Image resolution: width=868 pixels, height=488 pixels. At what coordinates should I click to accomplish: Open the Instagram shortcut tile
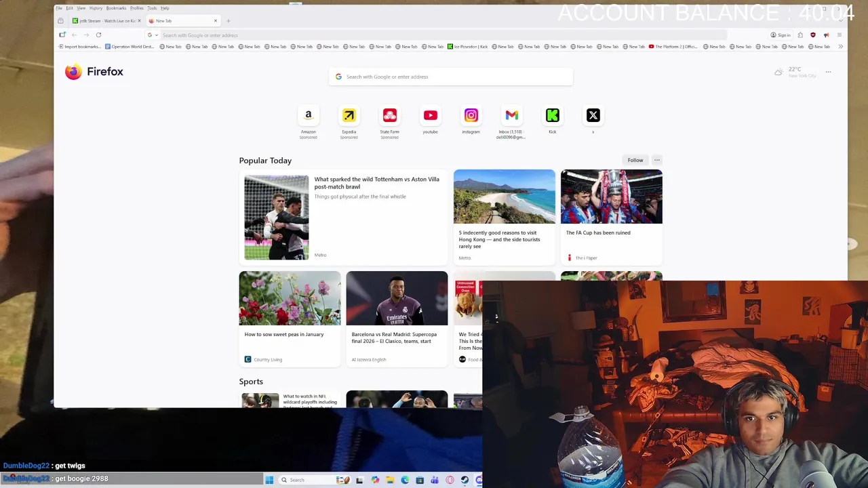coord(471,116)
